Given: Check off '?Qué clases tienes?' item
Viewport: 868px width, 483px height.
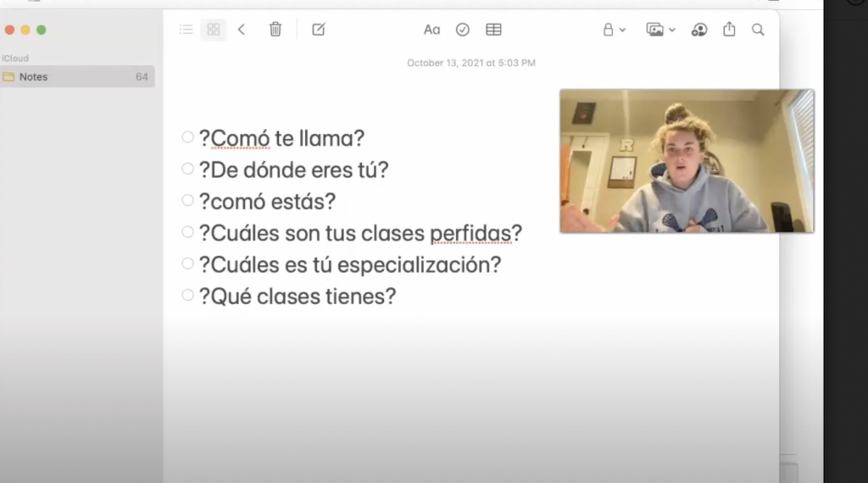Looking at the screenshot, I should 187,295.
